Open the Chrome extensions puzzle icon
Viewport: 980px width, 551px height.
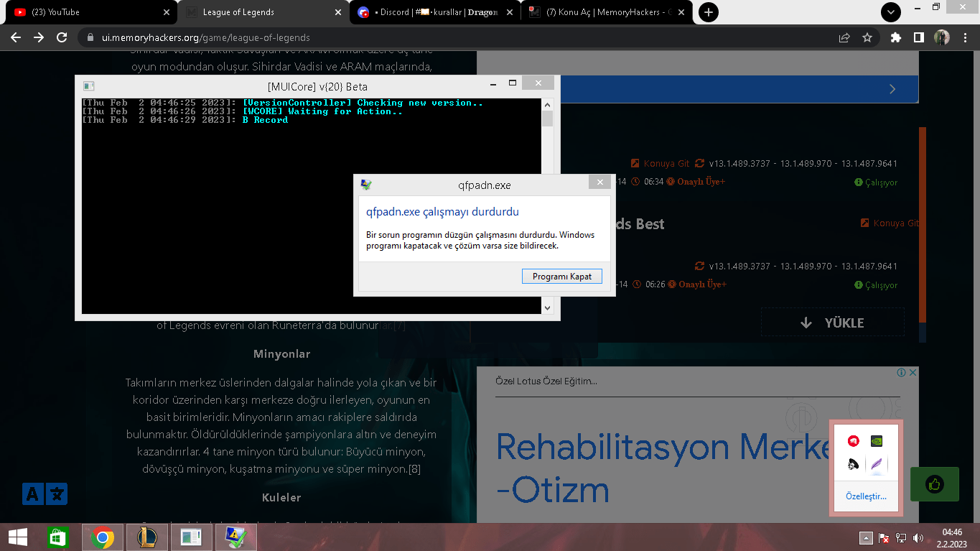tap(895, 37)
